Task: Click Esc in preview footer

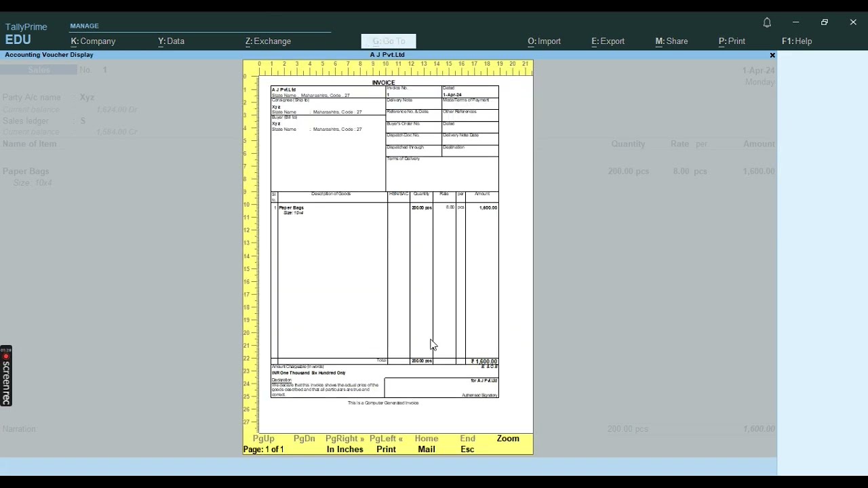Action: tap(467, 449)
